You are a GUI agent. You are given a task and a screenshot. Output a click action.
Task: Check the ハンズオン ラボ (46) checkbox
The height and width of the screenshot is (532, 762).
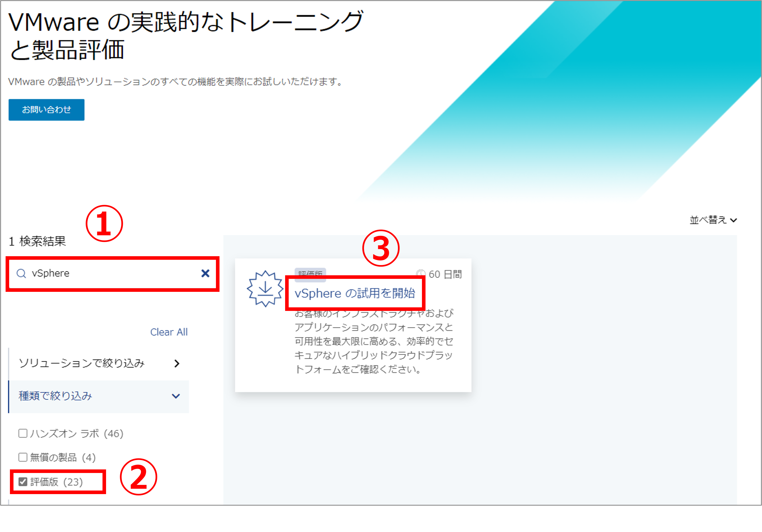(23, 433)
